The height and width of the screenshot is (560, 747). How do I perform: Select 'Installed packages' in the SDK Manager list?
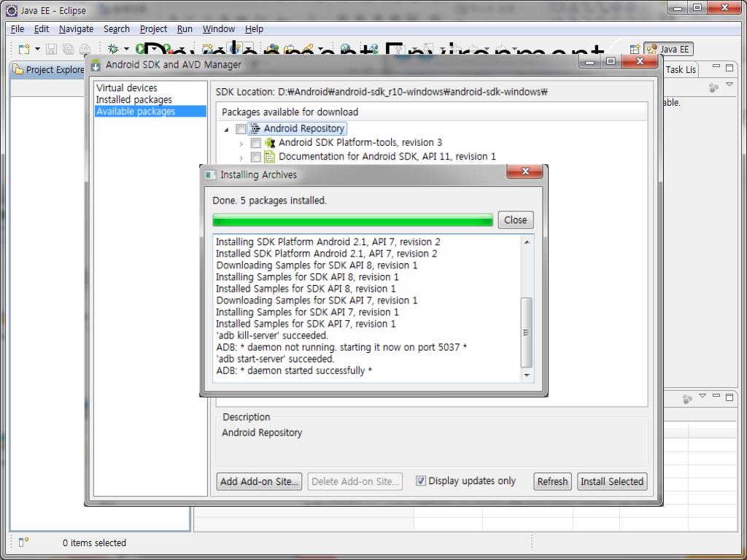pyautogui.click(x=134, y=99)
